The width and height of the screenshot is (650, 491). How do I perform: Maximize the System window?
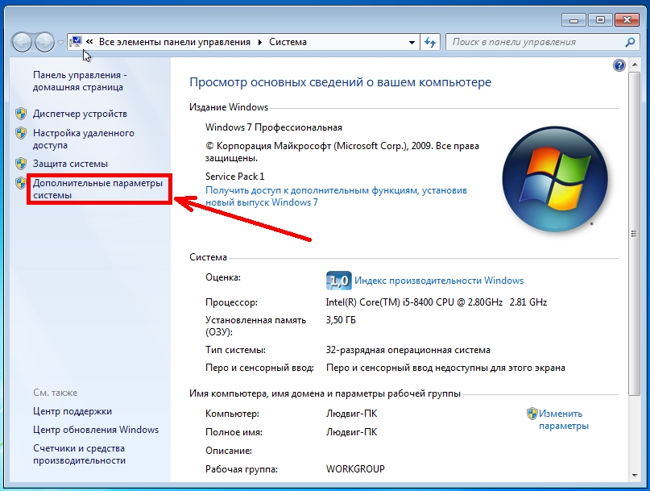(600, 20)
